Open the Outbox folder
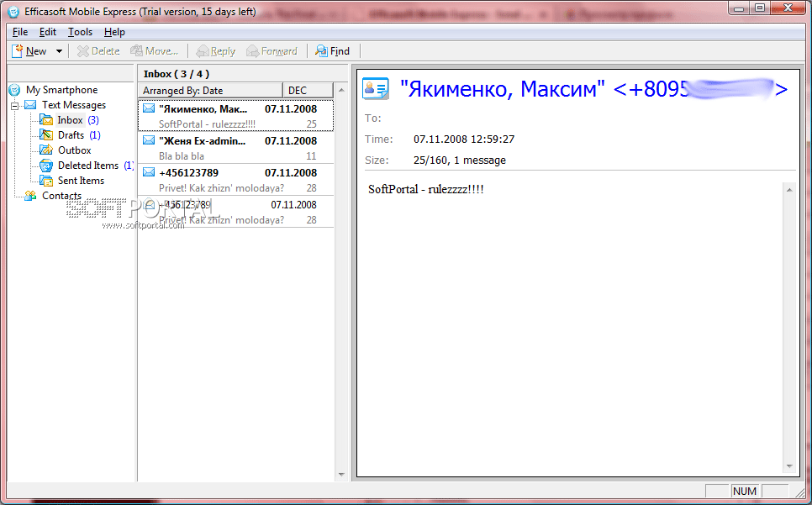The height and width of the screenshot is (505, 812). (75, 150)
